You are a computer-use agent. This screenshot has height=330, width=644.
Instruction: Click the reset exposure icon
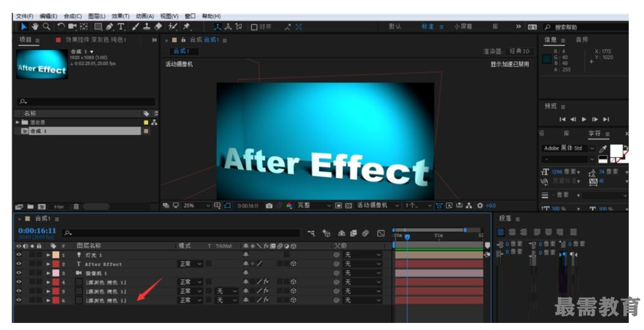click(479, 205)
